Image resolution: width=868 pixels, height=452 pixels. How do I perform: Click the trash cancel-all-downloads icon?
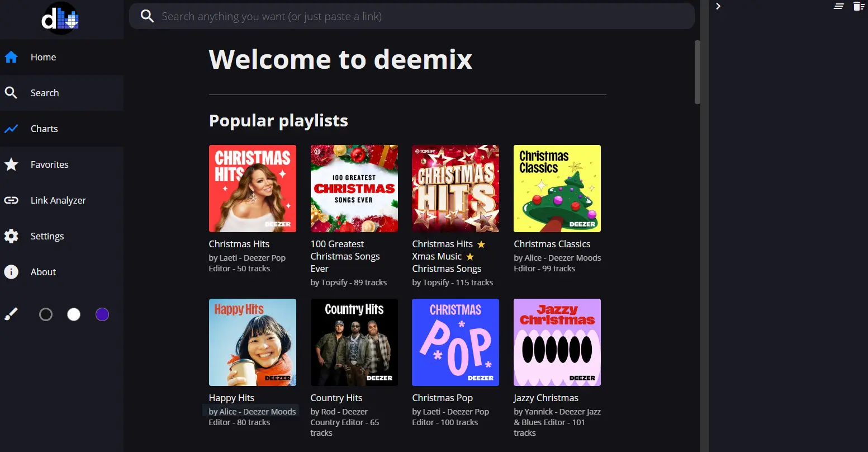pyautogui.click(x=858, y=6)
